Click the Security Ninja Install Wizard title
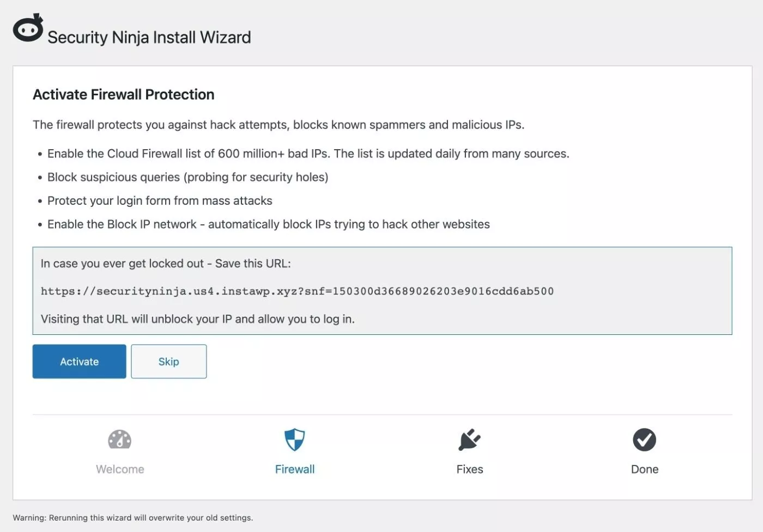Viewport: 763px width, 532px height. click(x=149, y=38)
